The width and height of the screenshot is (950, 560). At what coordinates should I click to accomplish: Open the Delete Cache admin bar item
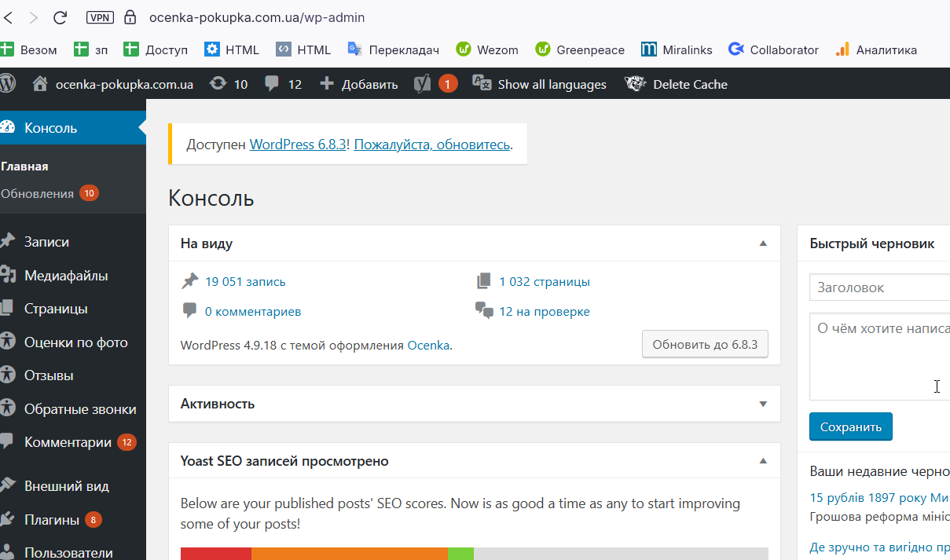(677, 84)
